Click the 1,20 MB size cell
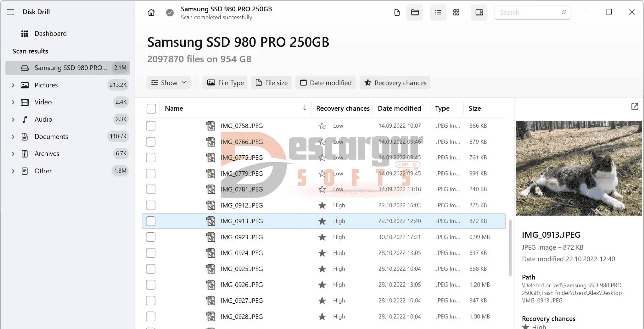644x329 pixels. [x=480, y=285]
